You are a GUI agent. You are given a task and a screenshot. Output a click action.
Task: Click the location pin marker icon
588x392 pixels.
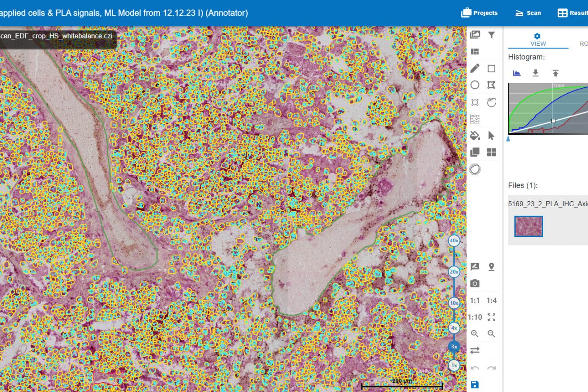pos(491,267)
